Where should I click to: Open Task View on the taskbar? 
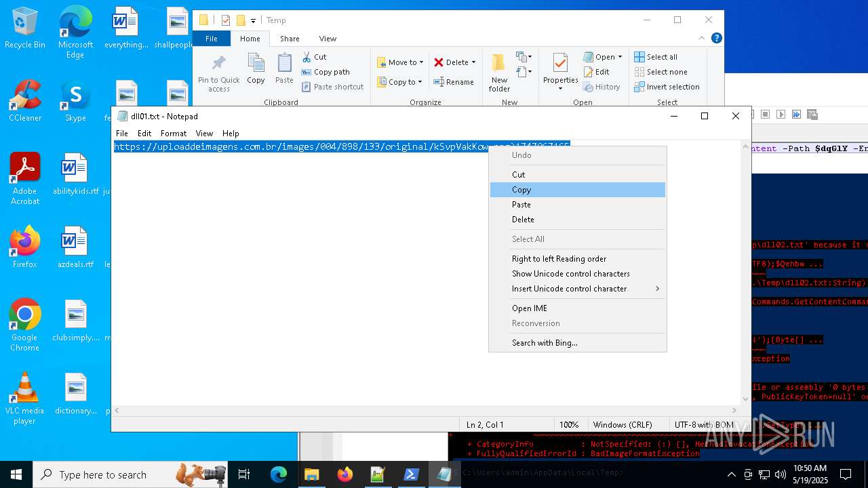(x=245, y=474)
